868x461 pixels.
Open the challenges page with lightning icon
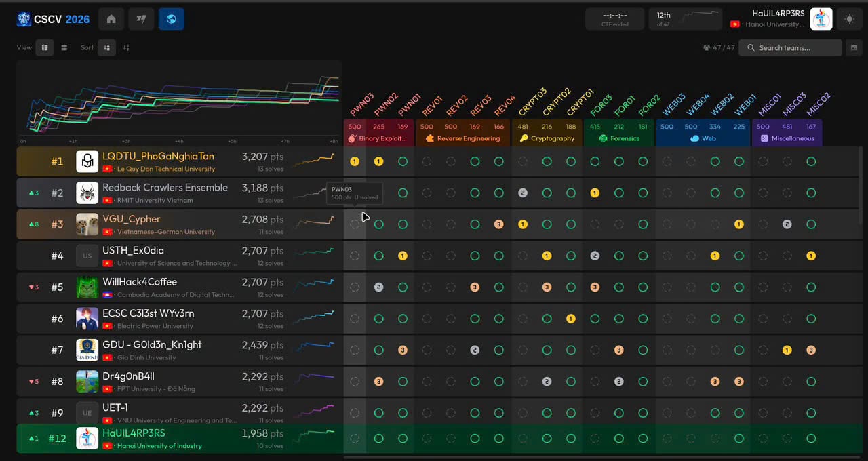tap(141, 19)
